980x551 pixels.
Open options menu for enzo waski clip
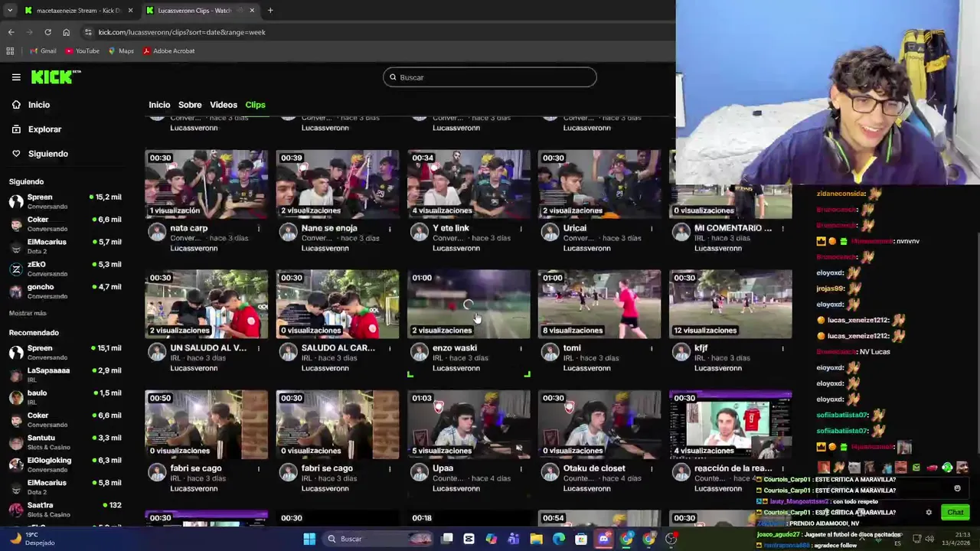click(521, 348)
